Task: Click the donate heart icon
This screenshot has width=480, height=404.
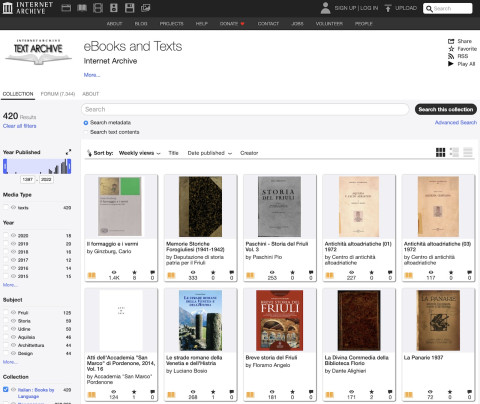Action: click(x=242, y=24)
